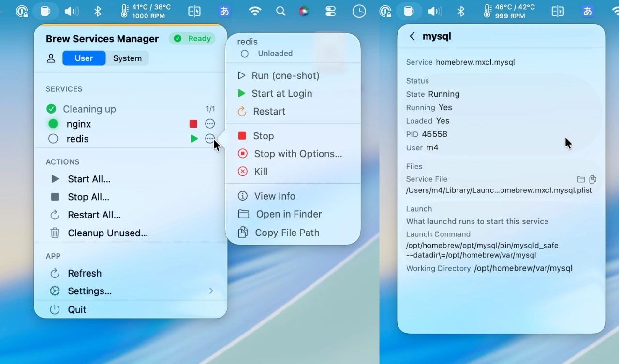Copy mysql service file path icon
The height and width of the screenshot is (364, 619).
click(592, 179)
